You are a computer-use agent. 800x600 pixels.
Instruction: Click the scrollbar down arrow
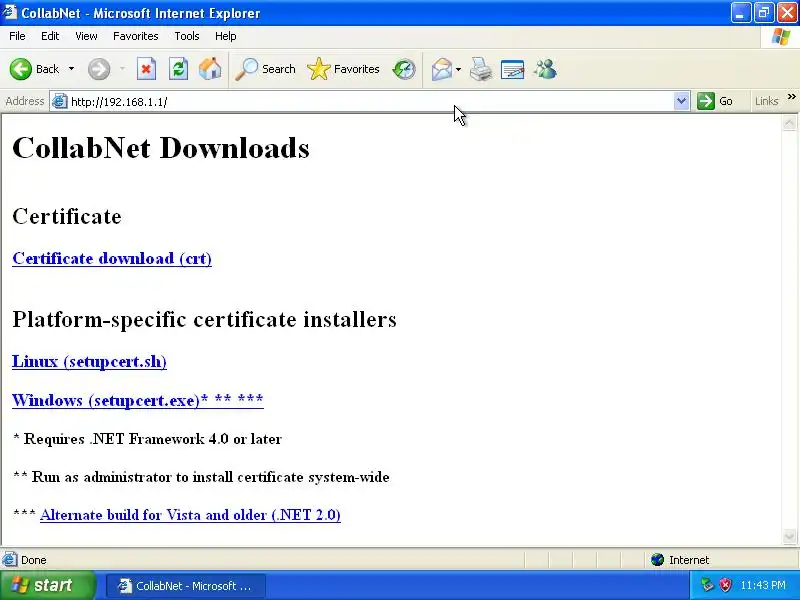tap(789, 536)
